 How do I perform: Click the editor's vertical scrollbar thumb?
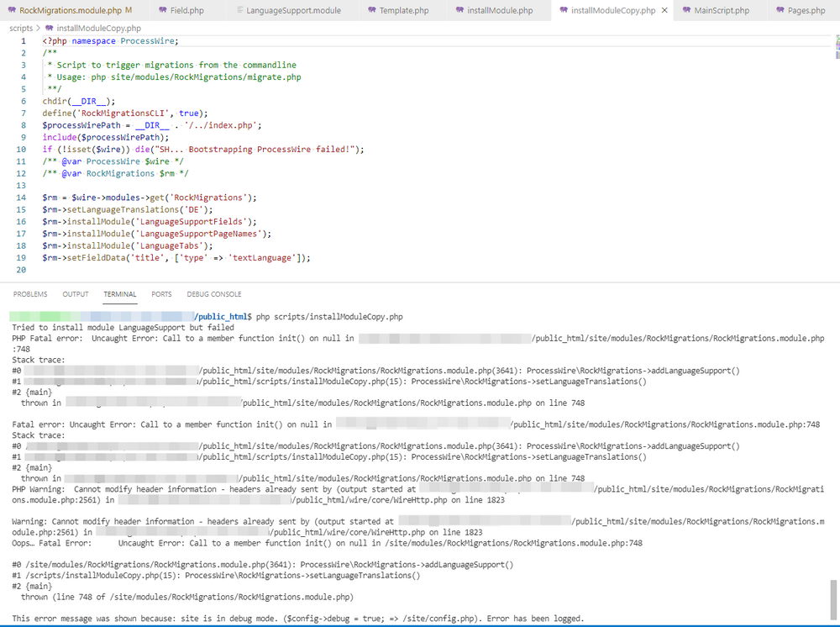(x=836, y=46)
